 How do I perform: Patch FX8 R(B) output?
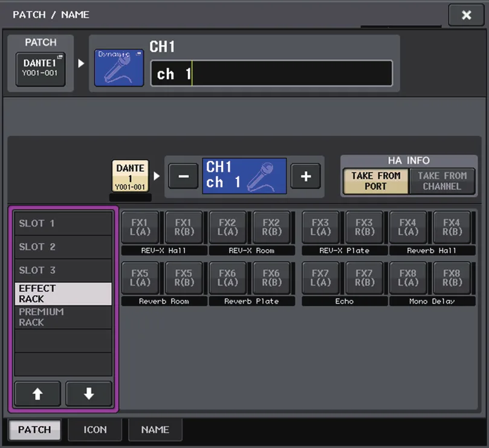pos(452,278)
